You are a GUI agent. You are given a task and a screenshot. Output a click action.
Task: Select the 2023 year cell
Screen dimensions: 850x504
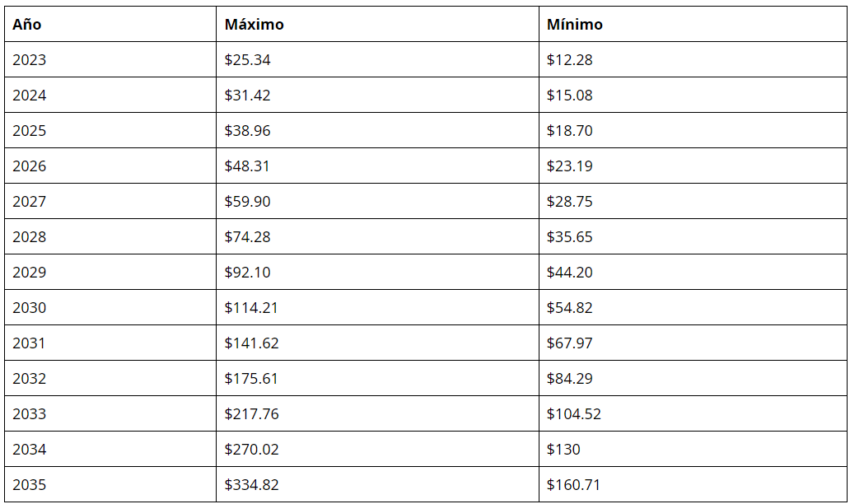pyautogui.click(x=111, y=60)
